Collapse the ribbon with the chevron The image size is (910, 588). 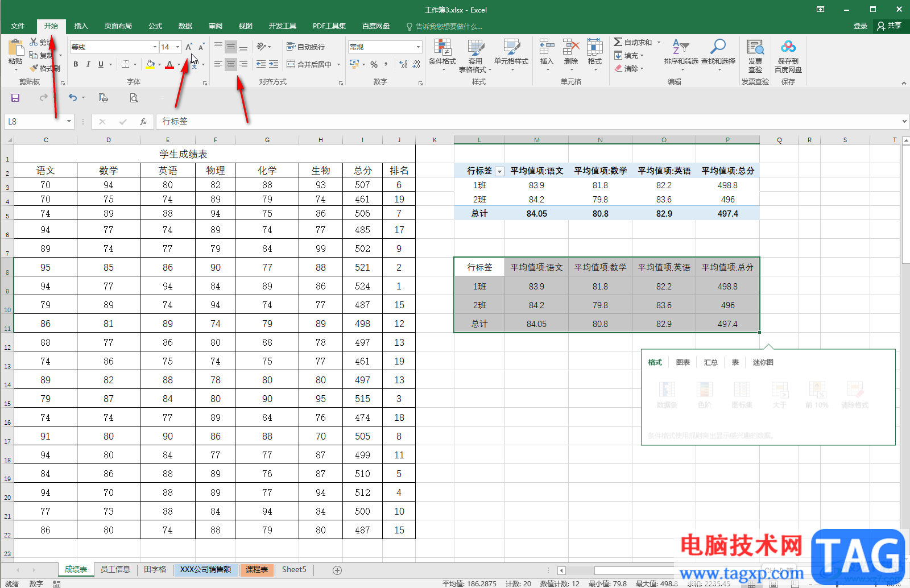click(904, 83)
